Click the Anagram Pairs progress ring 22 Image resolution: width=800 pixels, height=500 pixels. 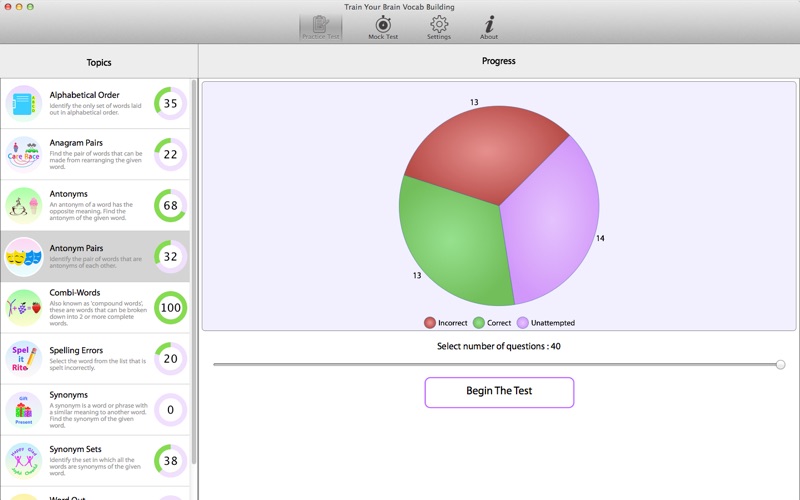tap(170, 154)
